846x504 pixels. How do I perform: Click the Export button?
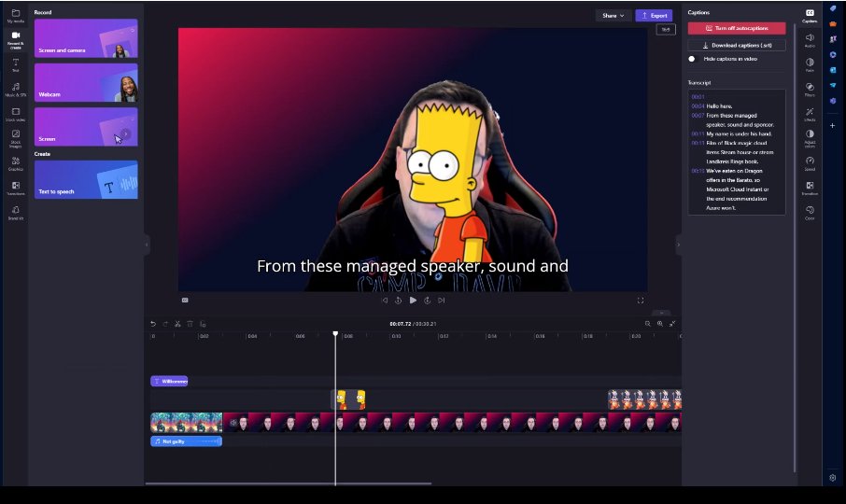(x=654, y=16)
